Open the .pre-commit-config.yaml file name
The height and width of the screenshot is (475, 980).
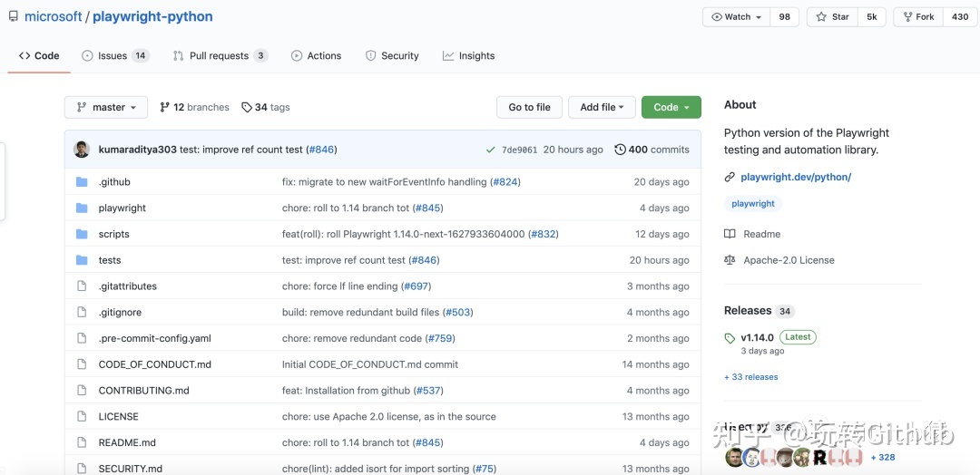155,338
